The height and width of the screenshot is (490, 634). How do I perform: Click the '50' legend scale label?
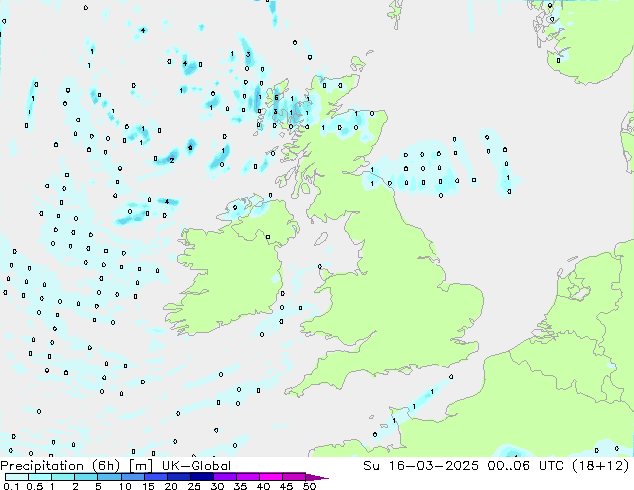click(309, 486)
